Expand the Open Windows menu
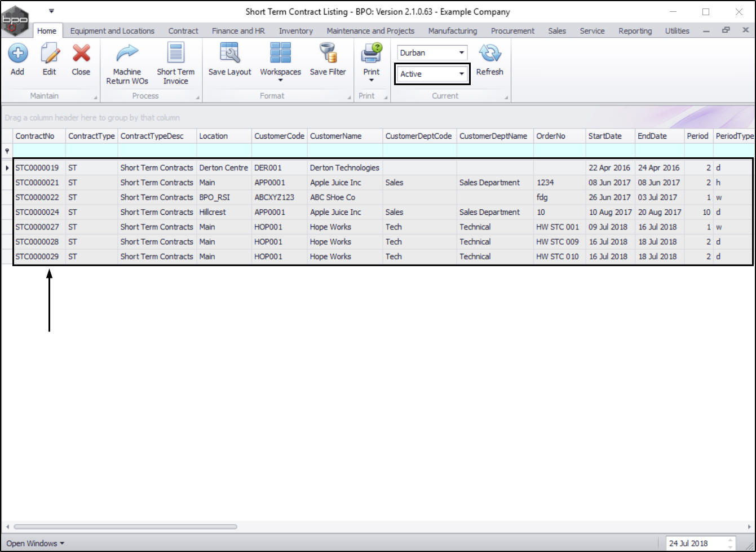Image resolution: width=756 pixels, height=552 pixels. [x=36, y=544]
